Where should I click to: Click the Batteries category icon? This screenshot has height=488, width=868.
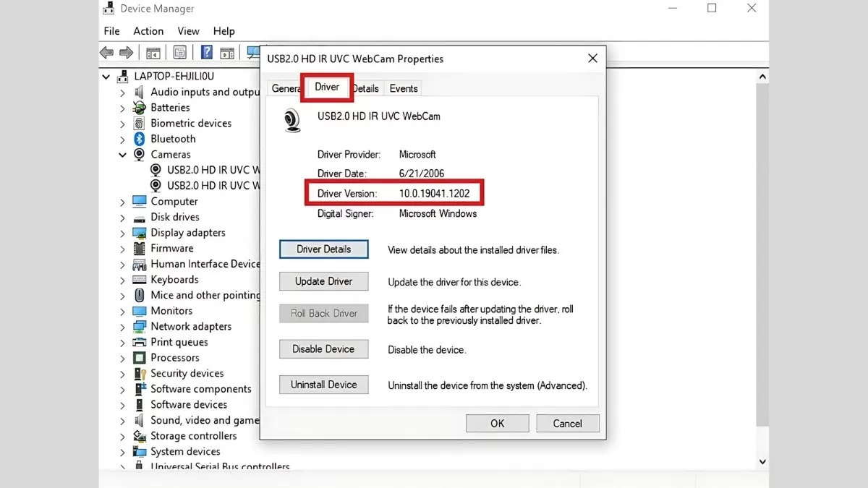[x=140, y=108]
